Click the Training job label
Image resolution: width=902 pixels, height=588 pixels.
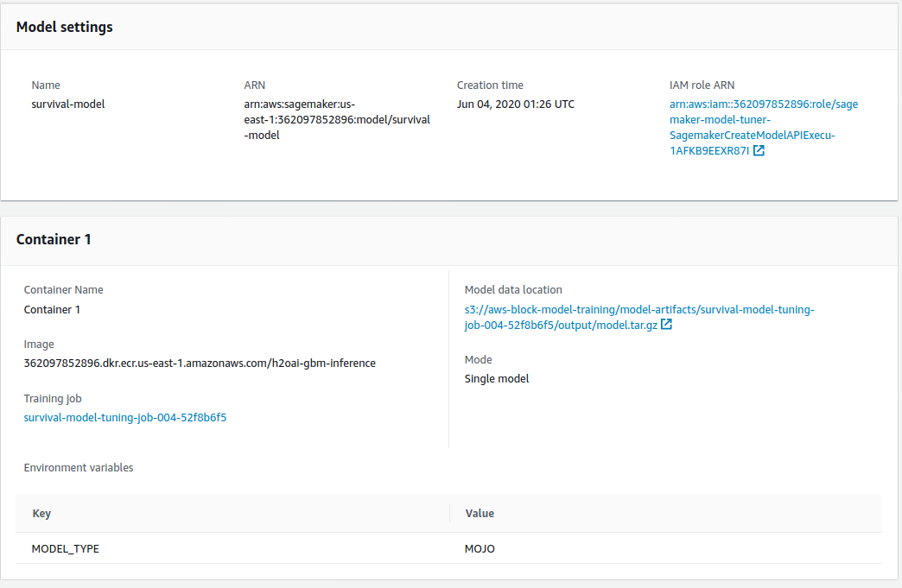(53, 398)
